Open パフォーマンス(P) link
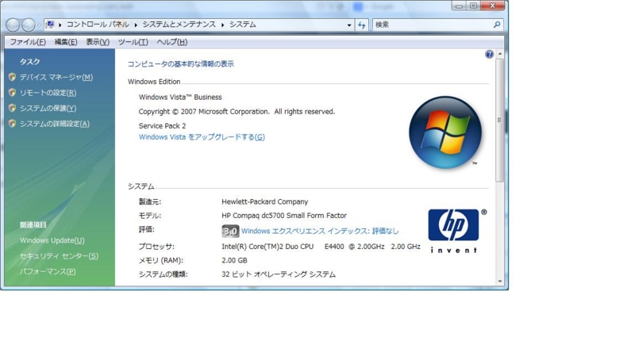This screenshot has width=635, height=364. (x=48, y=271)
